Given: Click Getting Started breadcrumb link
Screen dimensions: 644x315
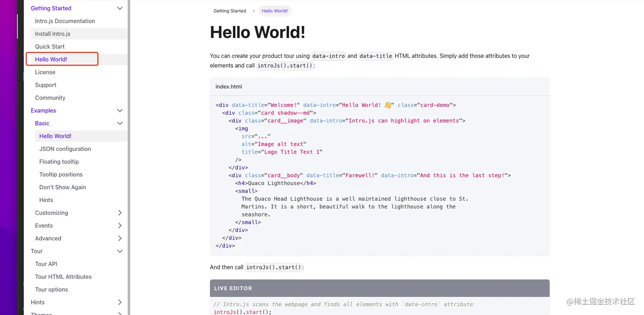Looking at the screenshot, I should (230, 11).
